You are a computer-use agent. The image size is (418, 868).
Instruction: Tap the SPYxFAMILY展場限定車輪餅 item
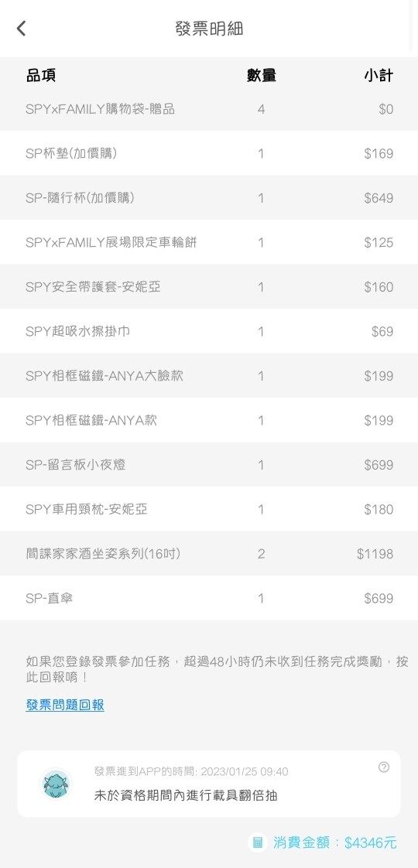[x=209, y=242]
